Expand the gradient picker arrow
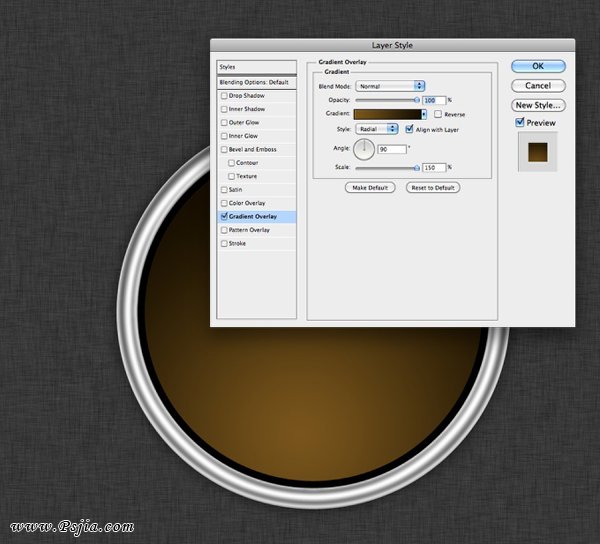The height and width of the screenshot is (544, 600). pyautogui.click(x=424, y=115)
